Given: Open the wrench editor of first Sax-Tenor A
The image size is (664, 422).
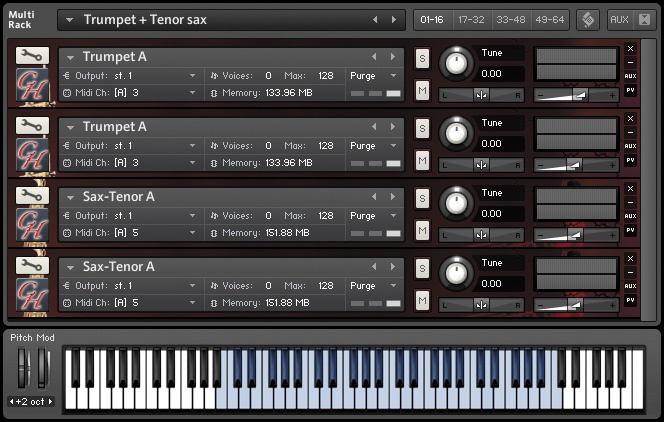Looking at the screenshot, I should click(x=32, y=195).
